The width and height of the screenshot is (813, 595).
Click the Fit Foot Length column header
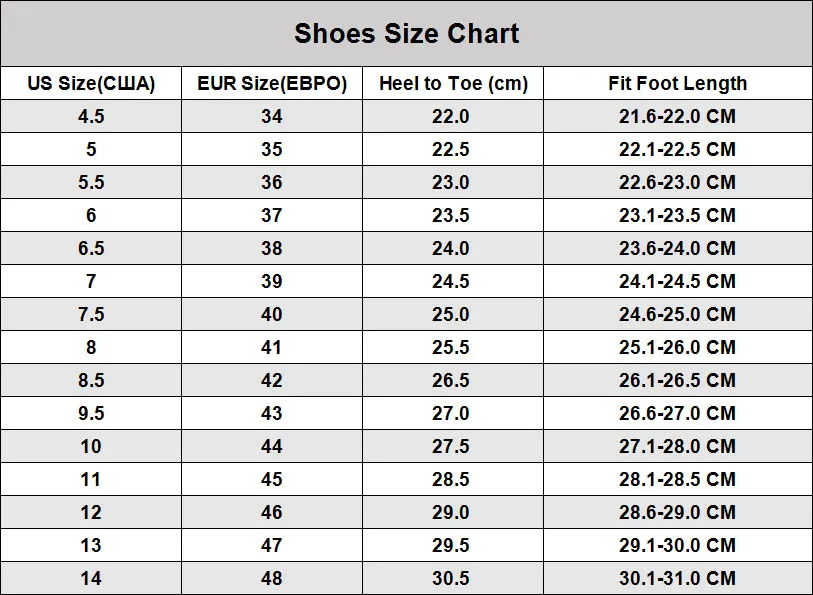pyautogui.click(x=677, y=83)
